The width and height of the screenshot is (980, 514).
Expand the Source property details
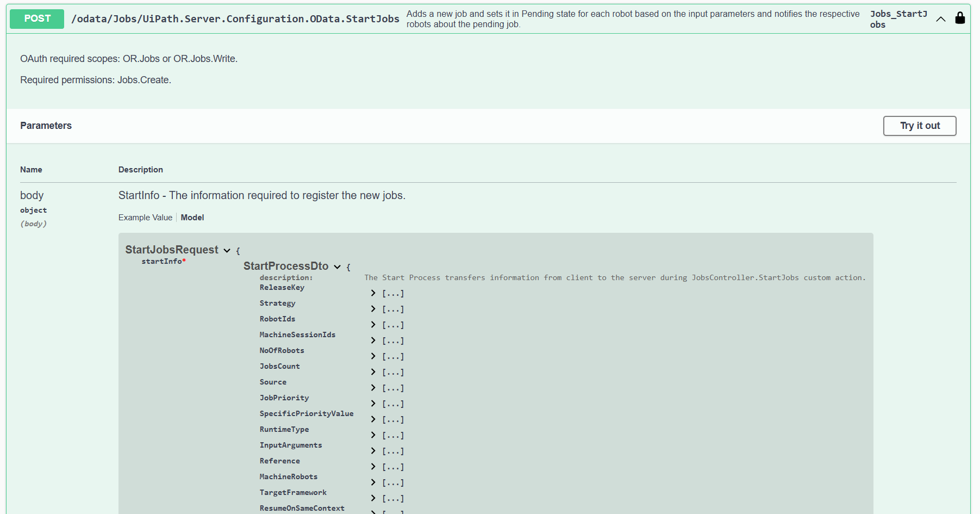(373, 388)
